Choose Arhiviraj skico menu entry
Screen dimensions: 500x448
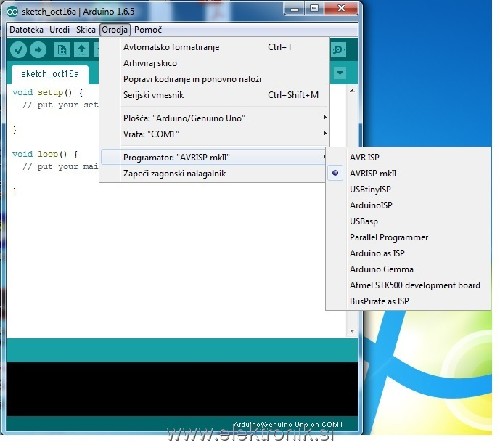click(x=214, y=63)
